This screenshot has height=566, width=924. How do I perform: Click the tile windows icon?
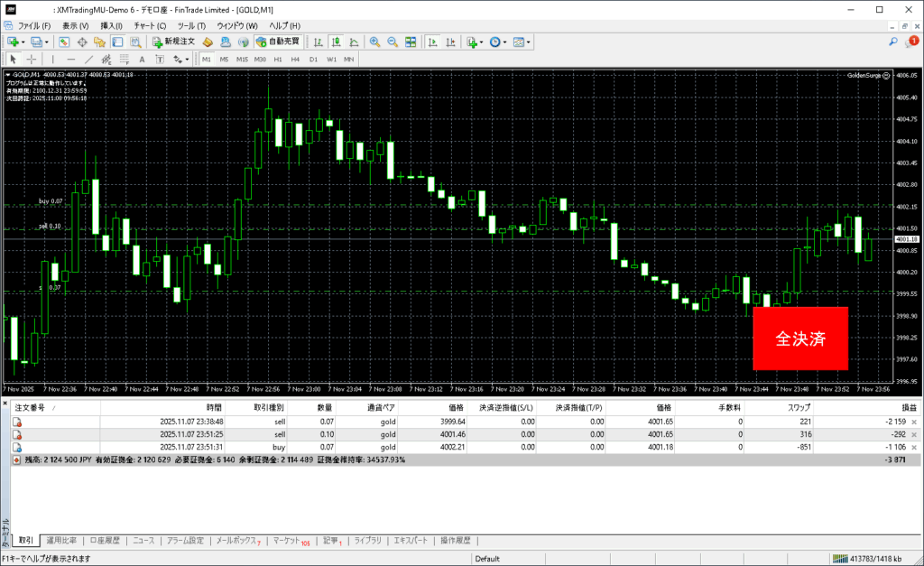tap(411, 42)
